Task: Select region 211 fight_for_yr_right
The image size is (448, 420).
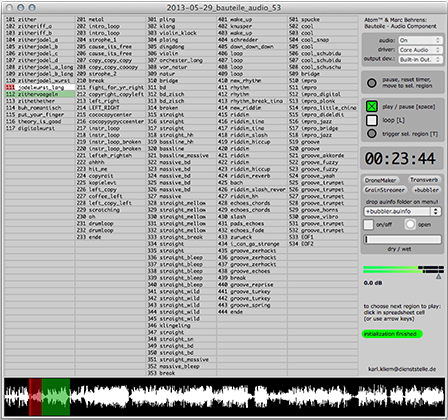Action: (x=111, y=87)
